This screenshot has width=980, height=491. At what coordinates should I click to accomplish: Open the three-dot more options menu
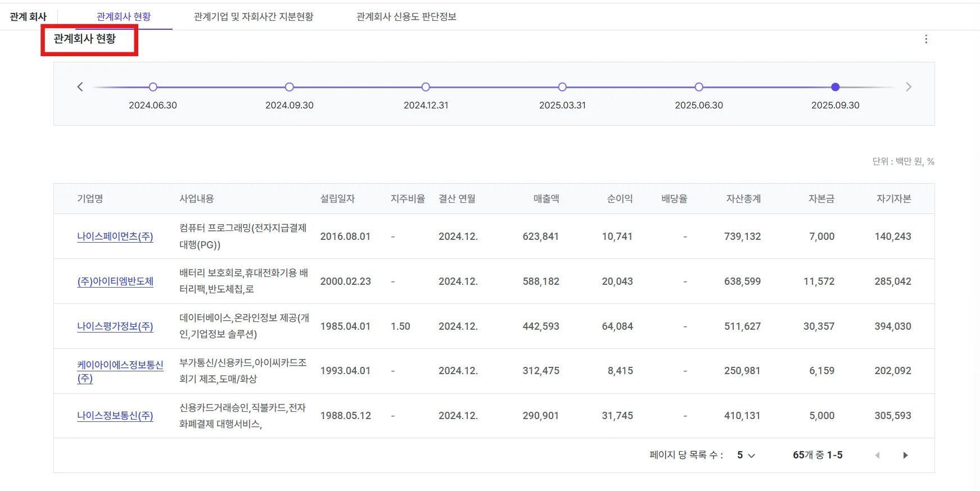(926, 39)
